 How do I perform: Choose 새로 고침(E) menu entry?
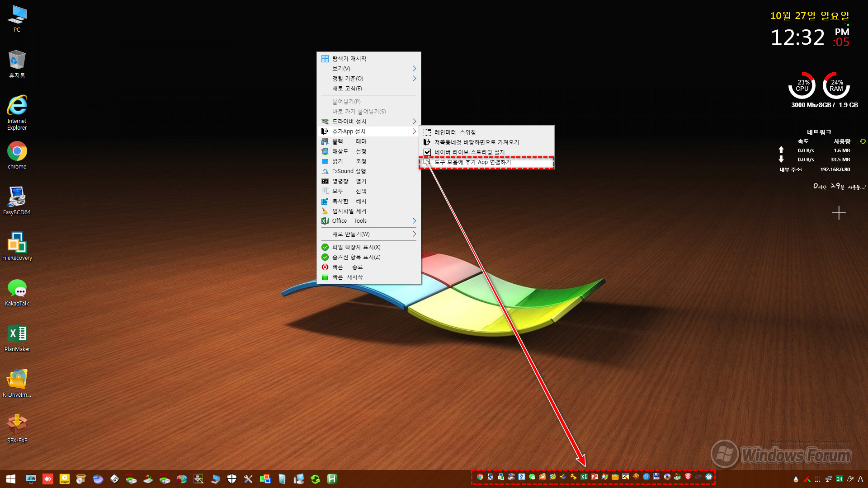368,89
